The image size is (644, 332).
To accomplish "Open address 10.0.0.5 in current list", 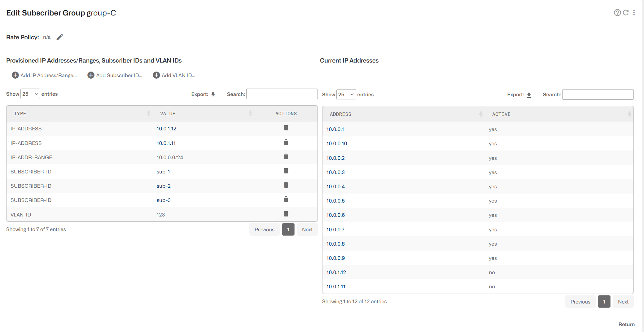I will (x=335, y=201).
